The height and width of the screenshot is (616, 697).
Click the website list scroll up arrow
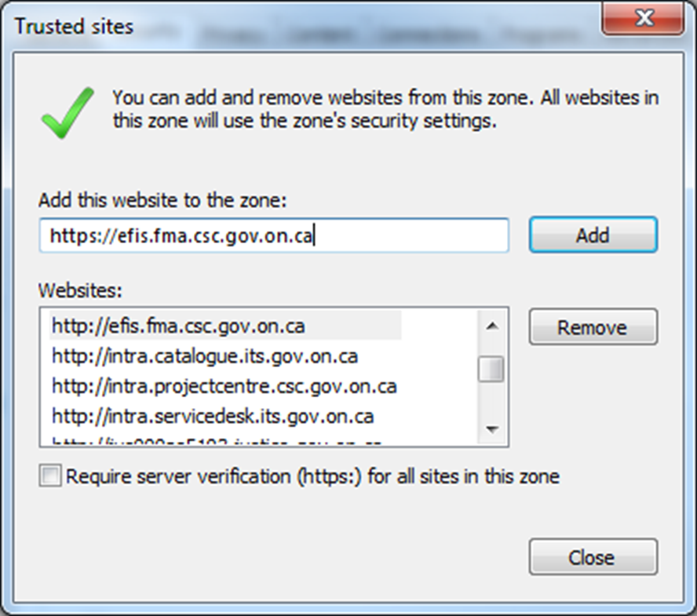[x=492, y=325]
